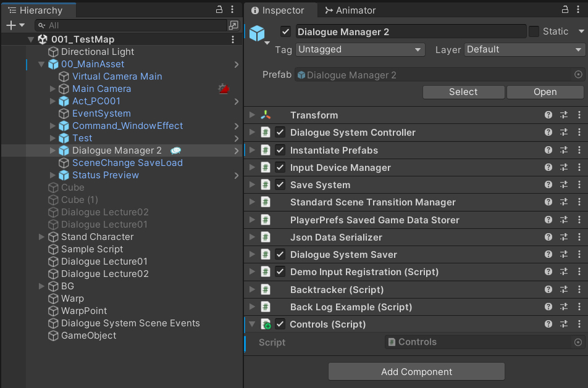
Task: Open the hierarchy search scope picker icon
Action: (x=233, y=25)
